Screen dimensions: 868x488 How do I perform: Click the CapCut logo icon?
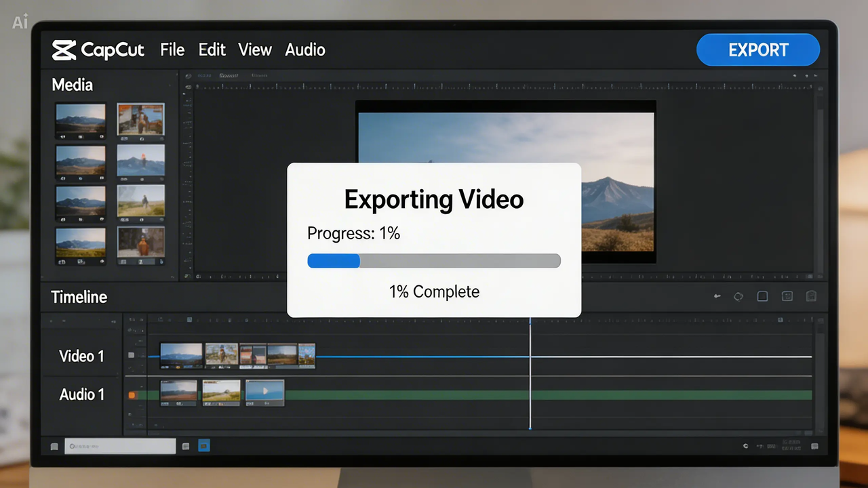(x=62, y=49)
